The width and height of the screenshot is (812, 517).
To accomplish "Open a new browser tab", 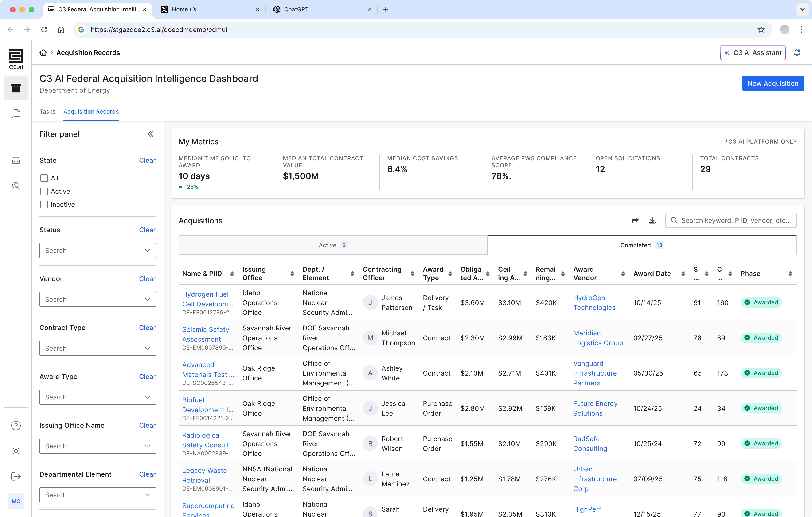I will point(386,9).
